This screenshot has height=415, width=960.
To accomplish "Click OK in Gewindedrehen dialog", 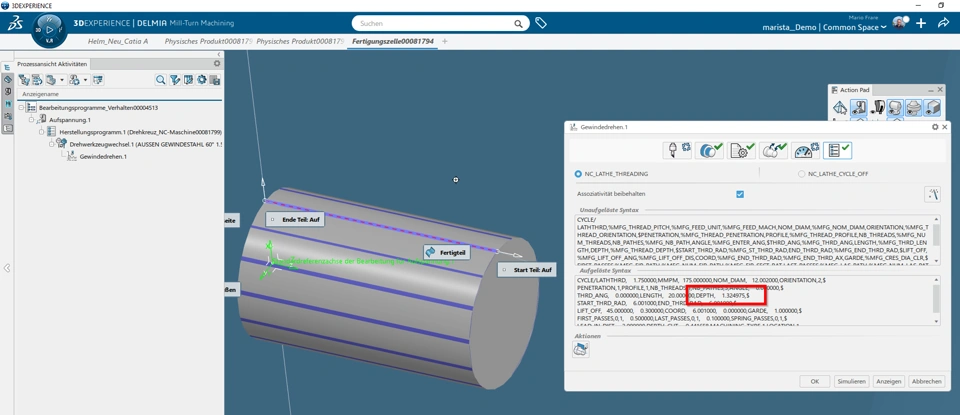I will point(815,381).
